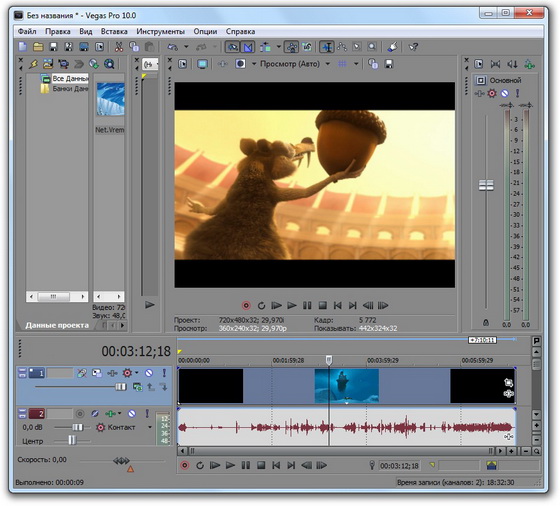560x506 pixels.
Task: Open the video output FX icon in preview
Action: [x=223, y=64]
